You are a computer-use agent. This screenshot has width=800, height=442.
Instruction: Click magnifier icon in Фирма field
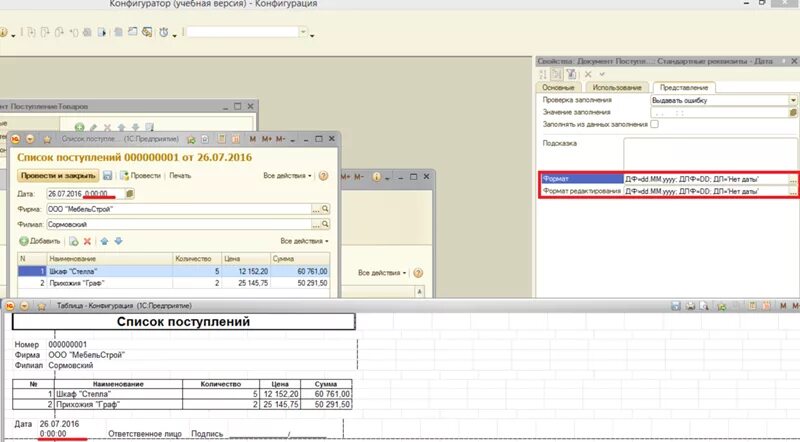(x=325, y=209)
